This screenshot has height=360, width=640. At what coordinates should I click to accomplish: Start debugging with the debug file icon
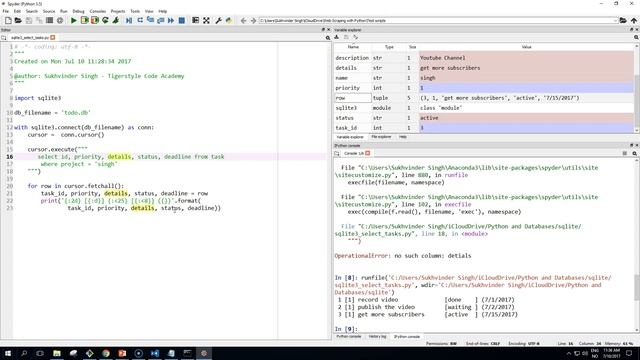[129, 20]
